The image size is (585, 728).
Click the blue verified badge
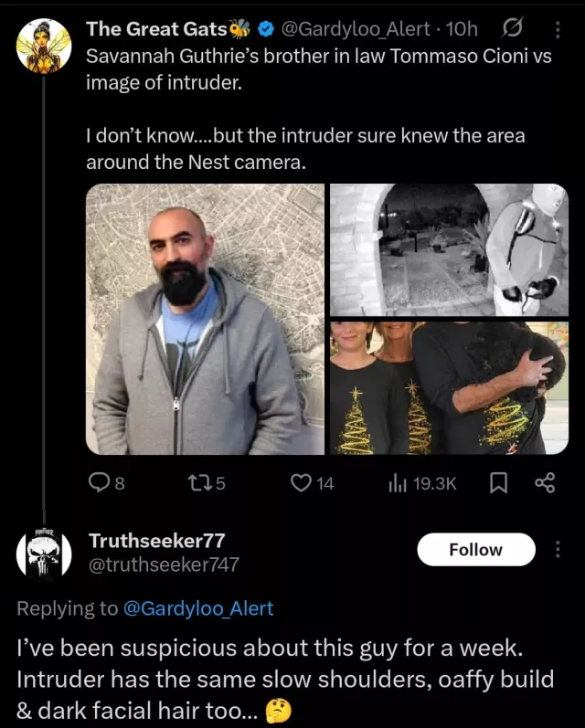tap(266, 29)
